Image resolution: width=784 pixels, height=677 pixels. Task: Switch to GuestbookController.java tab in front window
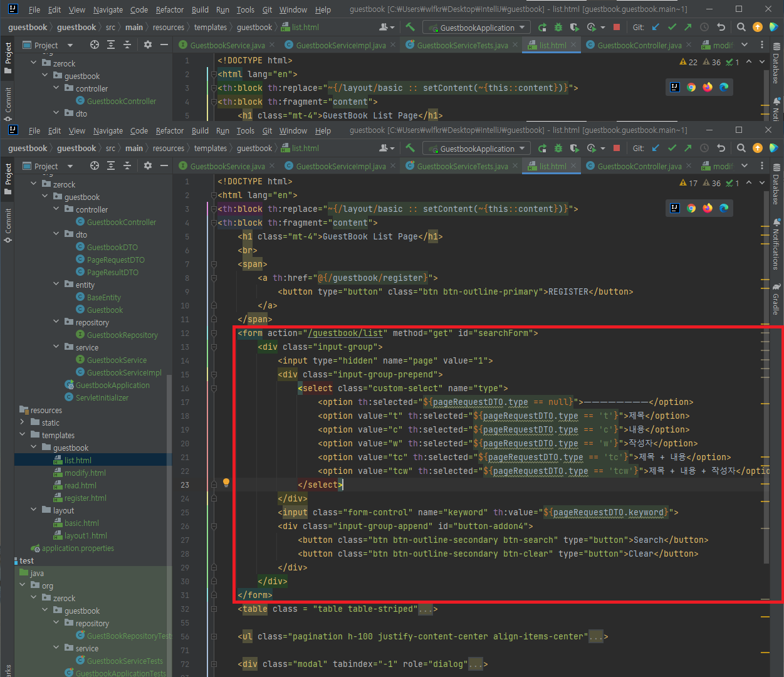(639, 166)
